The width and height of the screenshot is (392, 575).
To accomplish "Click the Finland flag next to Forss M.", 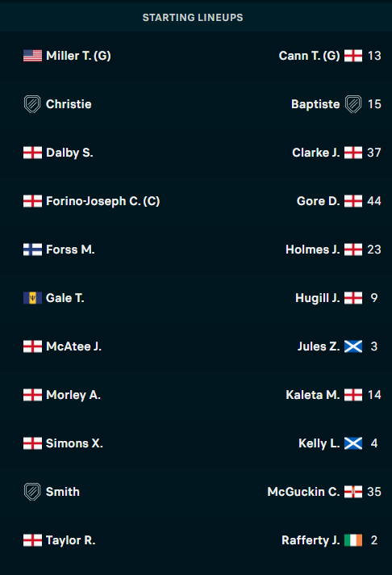I will [32, 250].
